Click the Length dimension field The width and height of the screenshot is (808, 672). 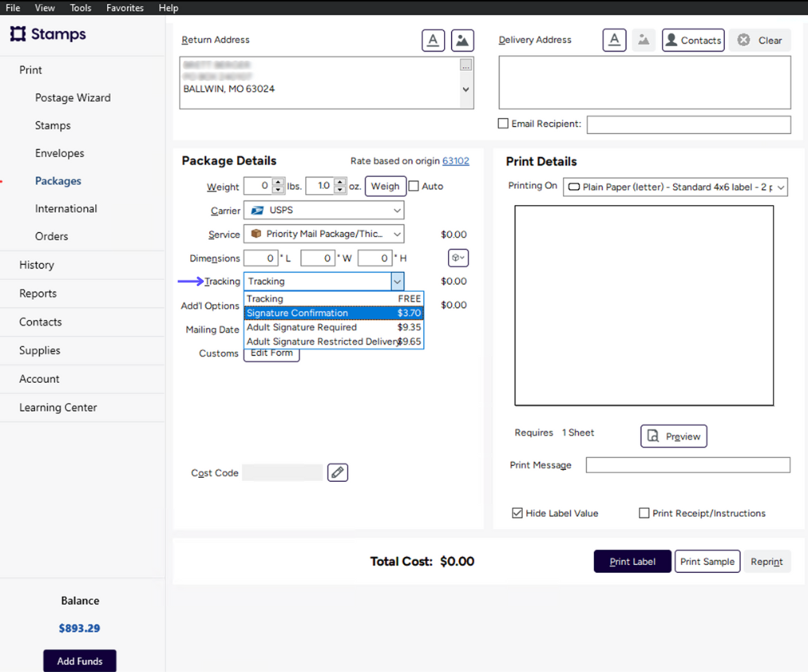point(261,258)
